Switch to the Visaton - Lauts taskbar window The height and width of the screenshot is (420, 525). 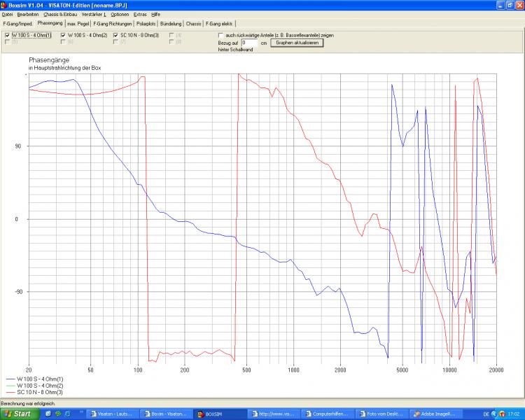click(112, 414)
